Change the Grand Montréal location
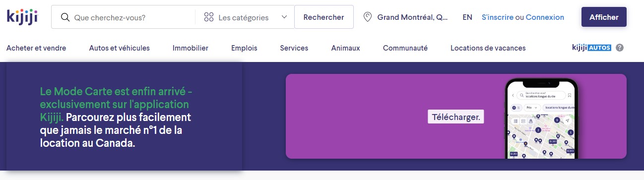The height and width of the screenshot is (180, 644). click(406, 17)
